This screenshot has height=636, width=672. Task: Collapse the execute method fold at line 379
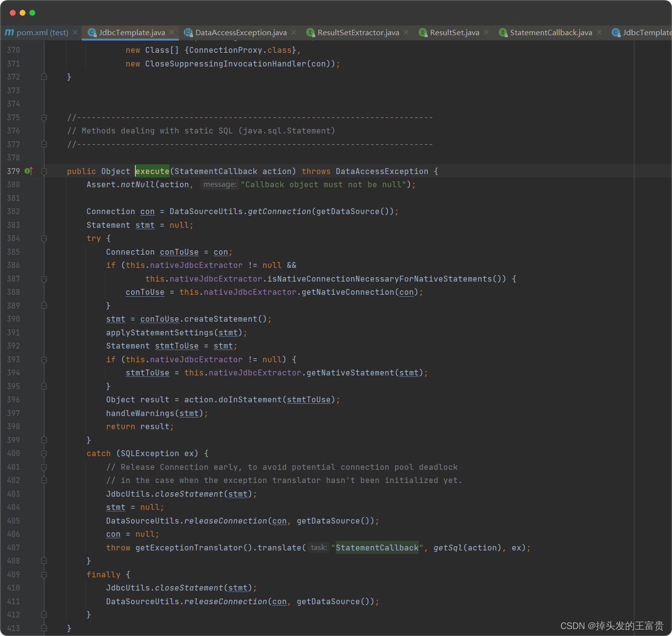44,172
